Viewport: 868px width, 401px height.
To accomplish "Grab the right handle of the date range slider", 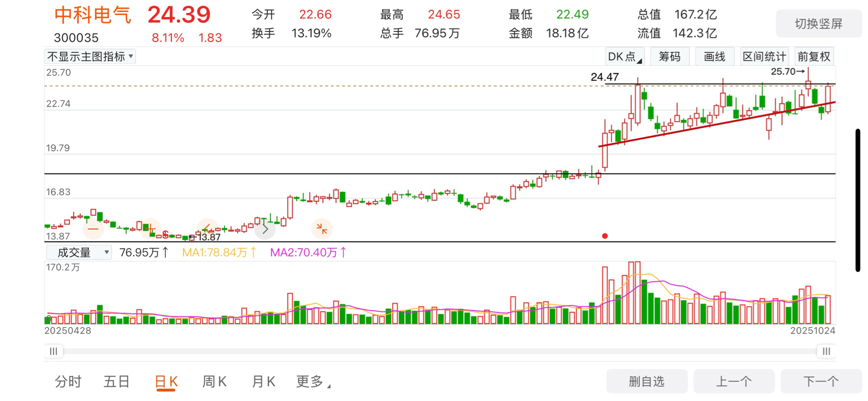I will point(826,351).
